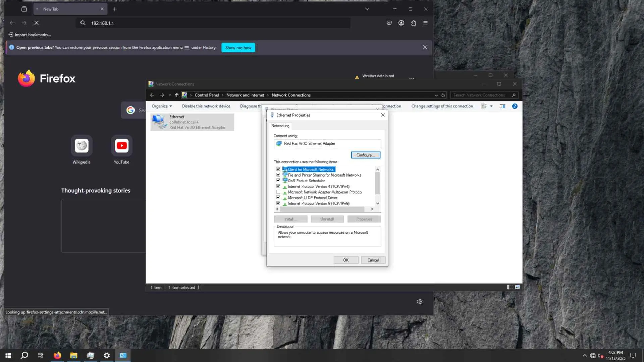This screenshot has width=644, height=362.
Task: Click Firefox account icon in toolbar
Action: tap(401, 23)
